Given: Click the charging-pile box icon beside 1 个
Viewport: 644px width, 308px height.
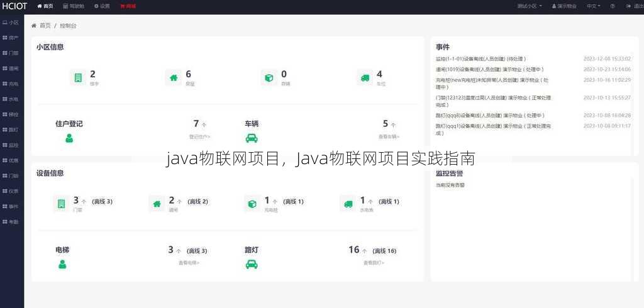Looking at the screenshot, I should pyautogui.click(x=252, y=204).
